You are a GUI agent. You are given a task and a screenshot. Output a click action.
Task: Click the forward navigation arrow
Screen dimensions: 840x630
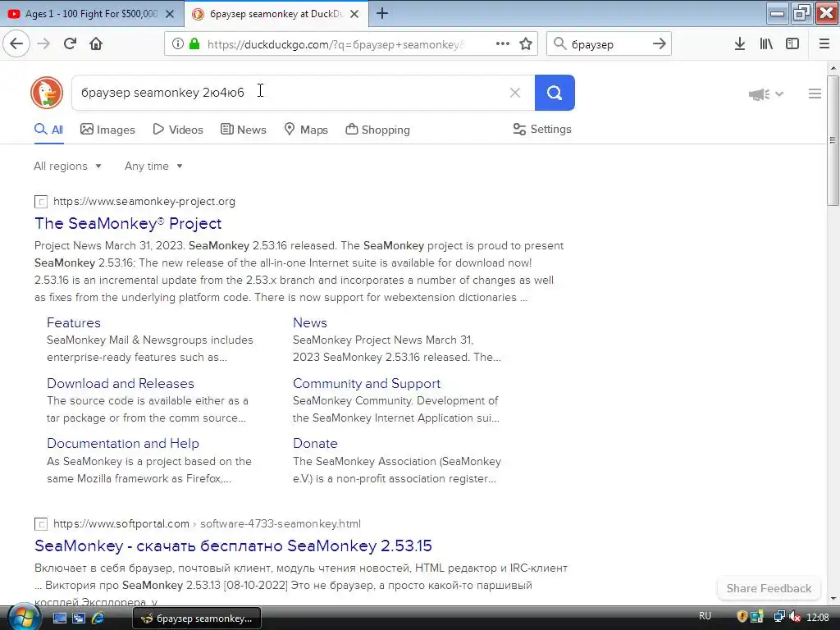pyautogui.click(x=43, y=44)
